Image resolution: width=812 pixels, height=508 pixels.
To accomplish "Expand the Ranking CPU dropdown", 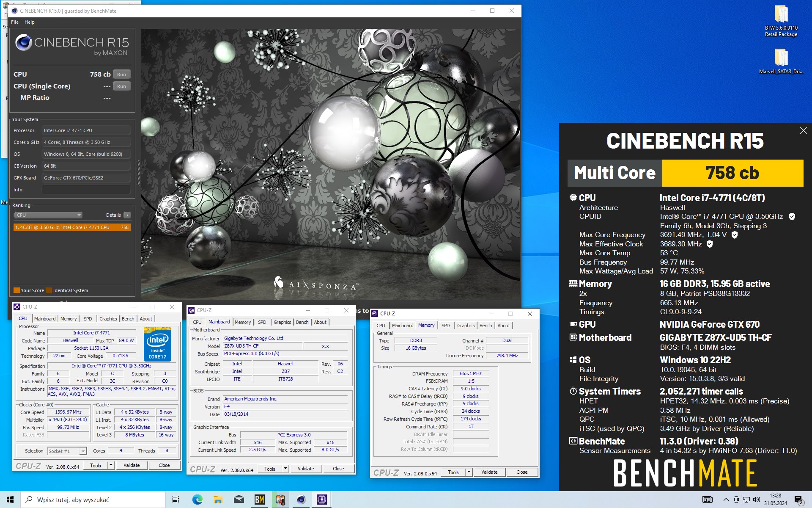I will coord(48,215).
